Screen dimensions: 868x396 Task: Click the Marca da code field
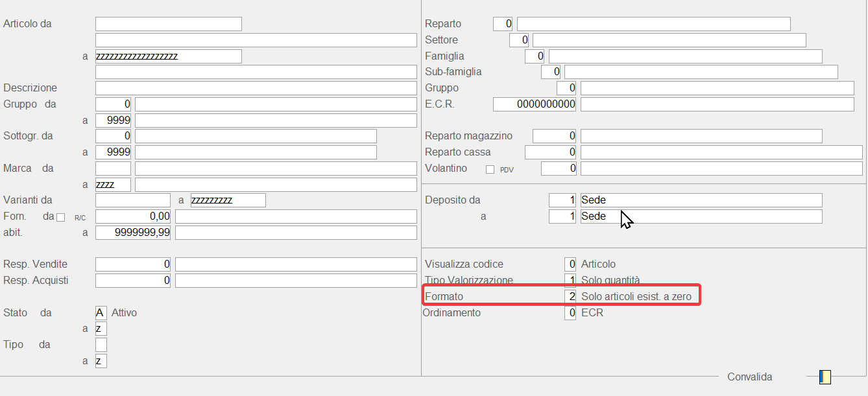point(114,169)
